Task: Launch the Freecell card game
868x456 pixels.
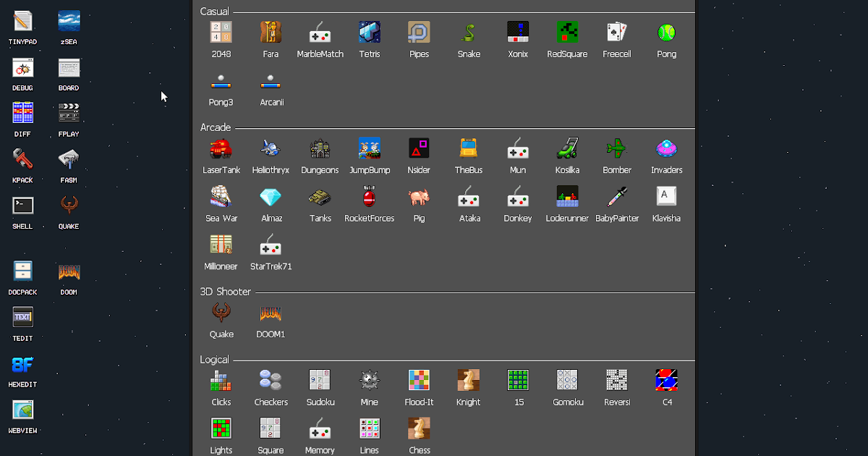Action: (x=617, y=33)
